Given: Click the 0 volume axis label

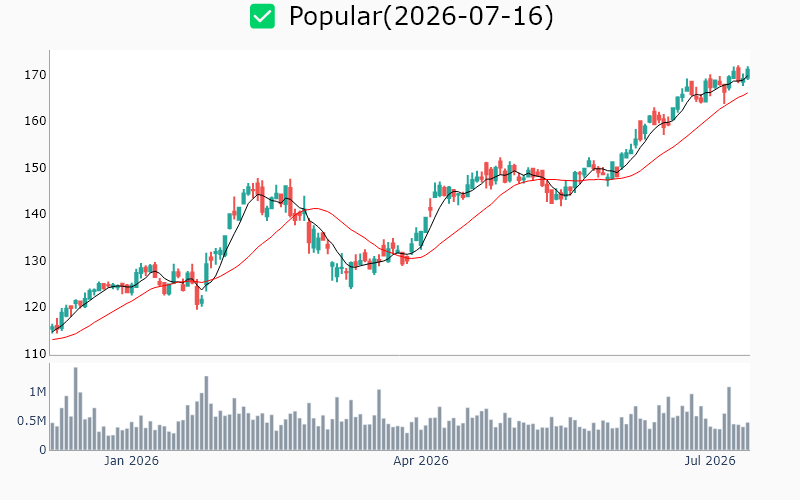Looking at the screenshot, I should (43, 450).
